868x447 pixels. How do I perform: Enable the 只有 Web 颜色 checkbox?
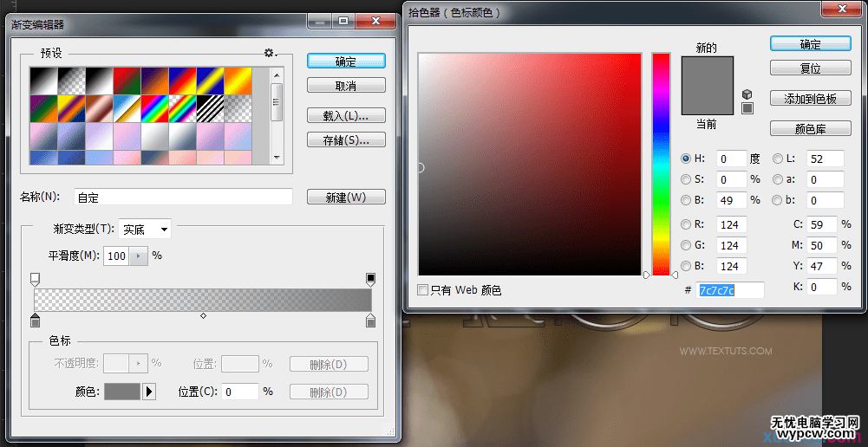tap(423, 290)
